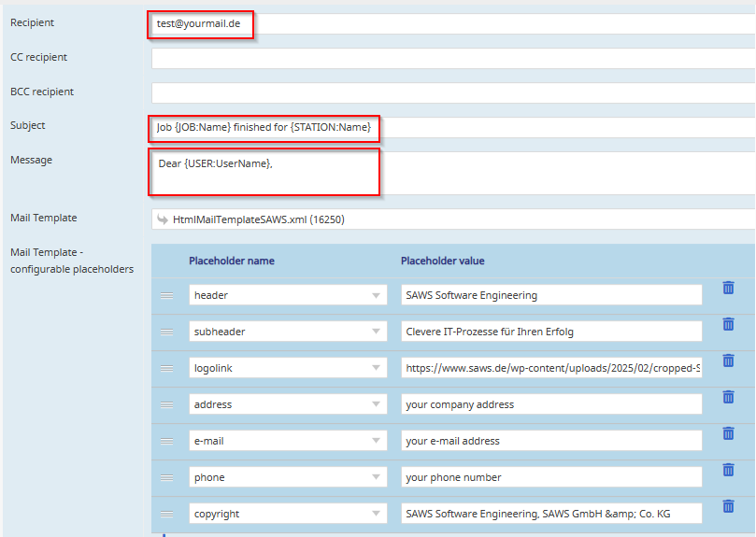Open the e-mail placeholder name dropdown
This screenshot has height=537, width=756.
(376, 441)
